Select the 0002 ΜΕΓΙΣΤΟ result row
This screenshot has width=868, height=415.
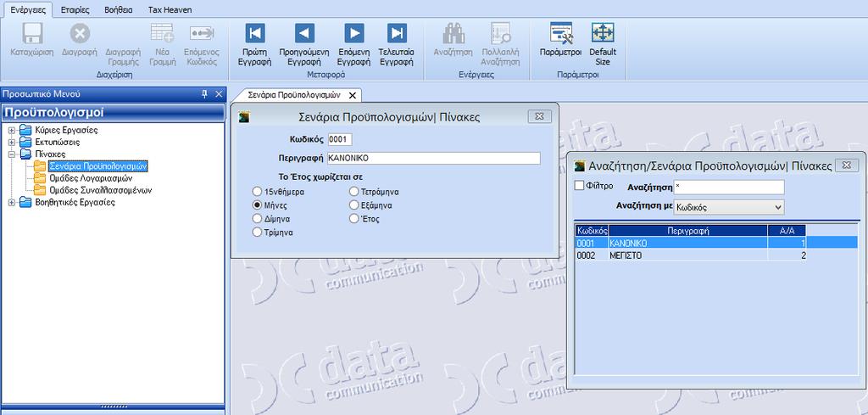pyautogui.click(x=691, y=255)
